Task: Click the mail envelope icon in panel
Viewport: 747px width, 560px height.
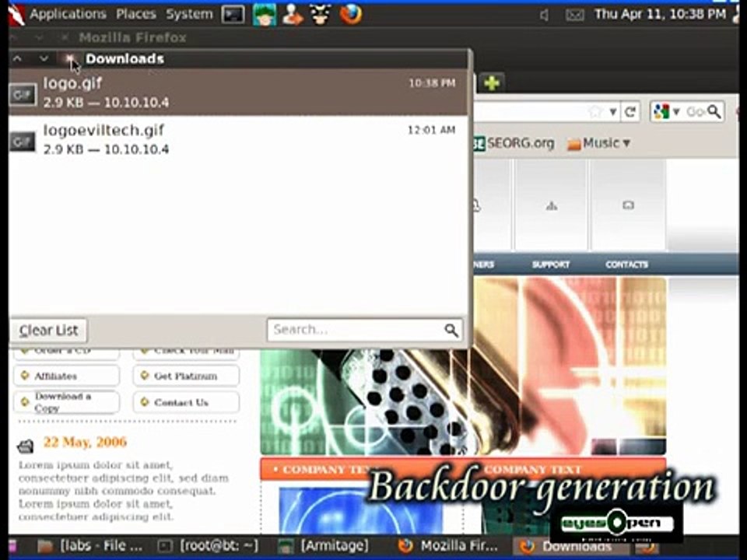Action: click(x=574, y=16)
